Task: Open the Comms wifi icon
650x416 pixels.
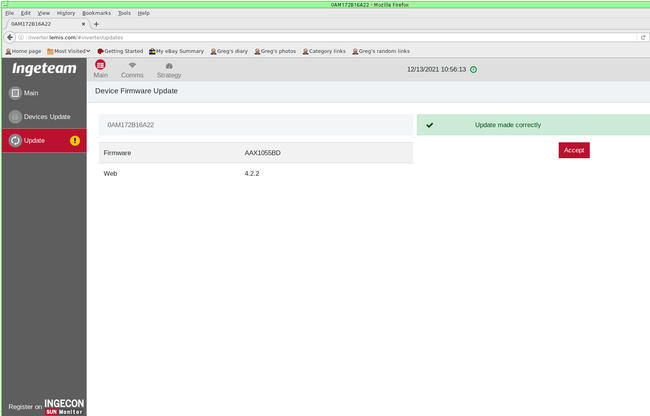Action: coord(132,65)
